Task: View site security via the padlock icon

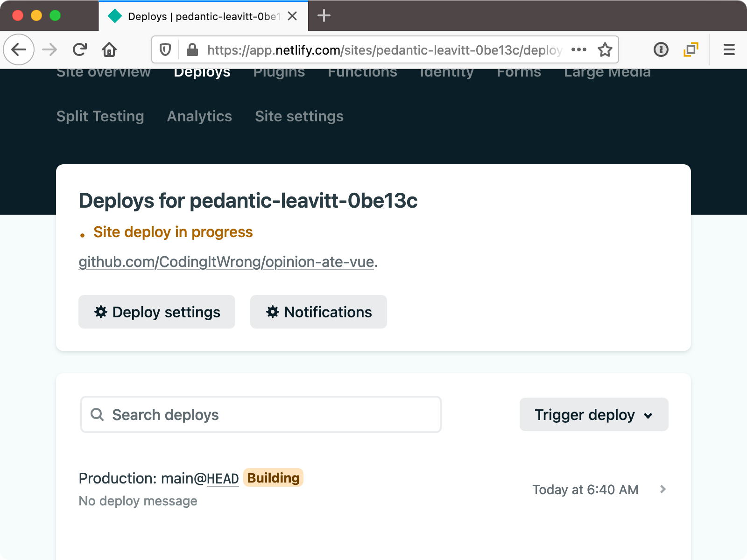Action: [192, 49]
